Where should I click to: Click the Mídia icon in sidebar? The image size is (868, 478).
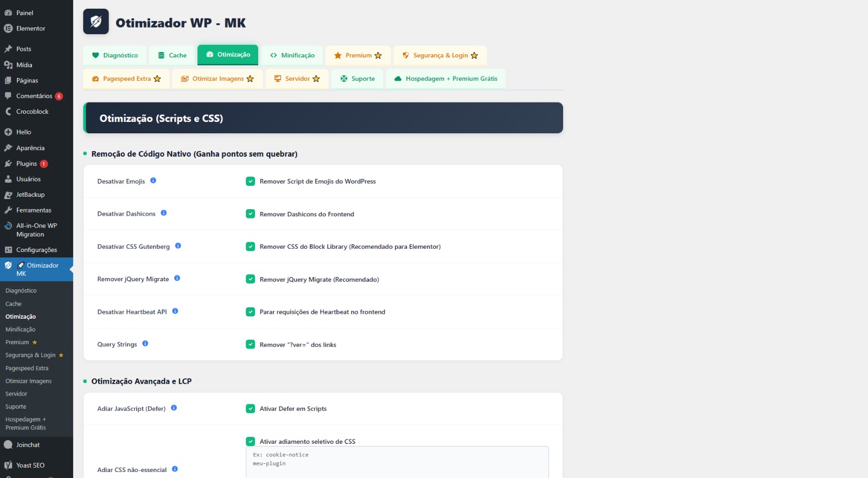pos(8,65)
